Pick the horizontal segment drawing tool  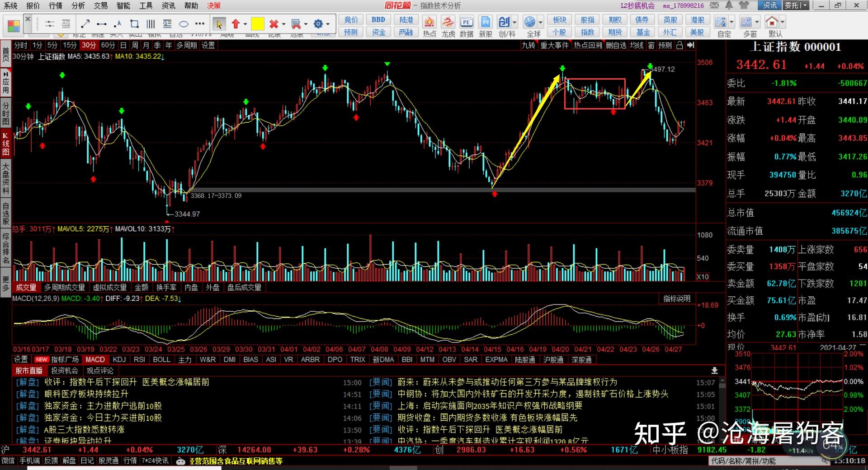click(102, 24)
